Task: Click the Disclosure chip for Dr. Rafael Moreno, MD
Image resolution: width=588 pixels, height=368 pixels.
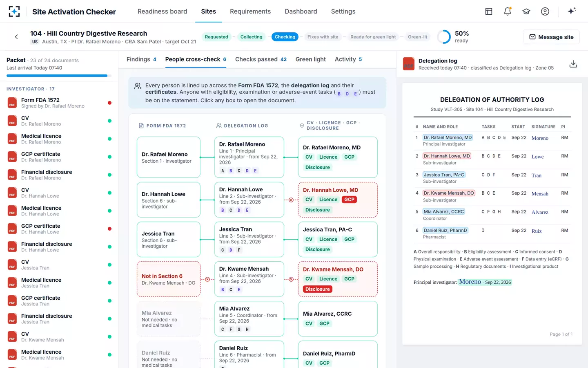Action: pos(317,167)
